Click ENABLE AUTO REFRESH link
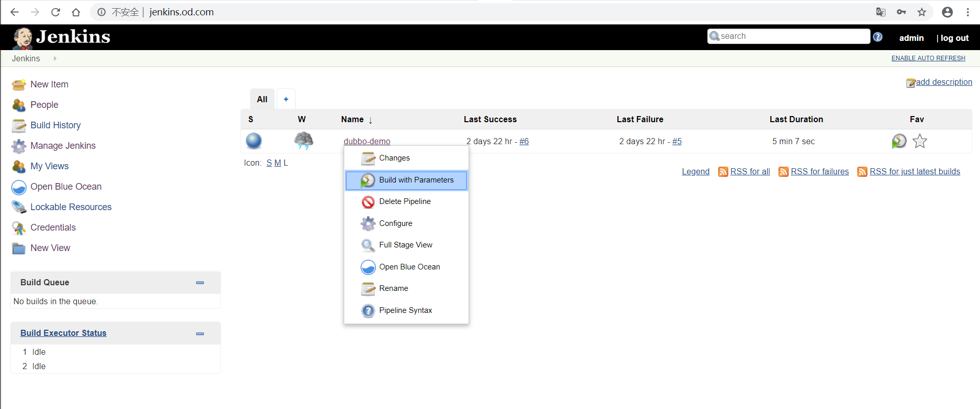This screenshot has height=409, width=980. (x=928, y=58)
